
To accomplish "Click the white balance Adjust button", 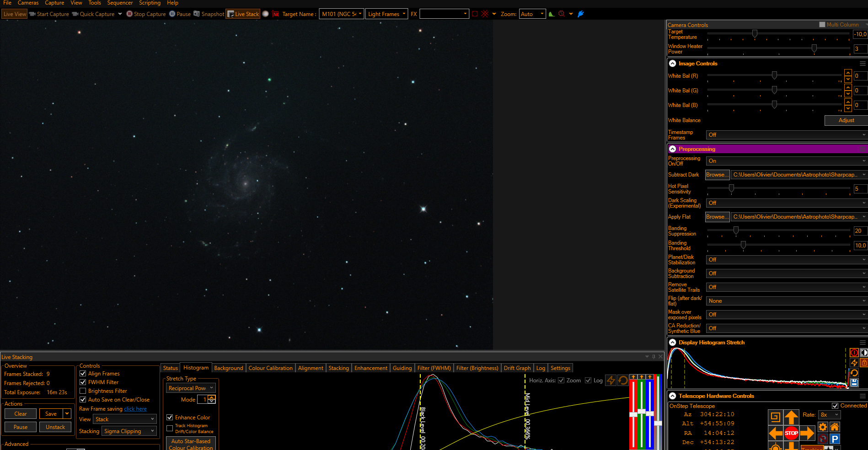I will [846, 120].
